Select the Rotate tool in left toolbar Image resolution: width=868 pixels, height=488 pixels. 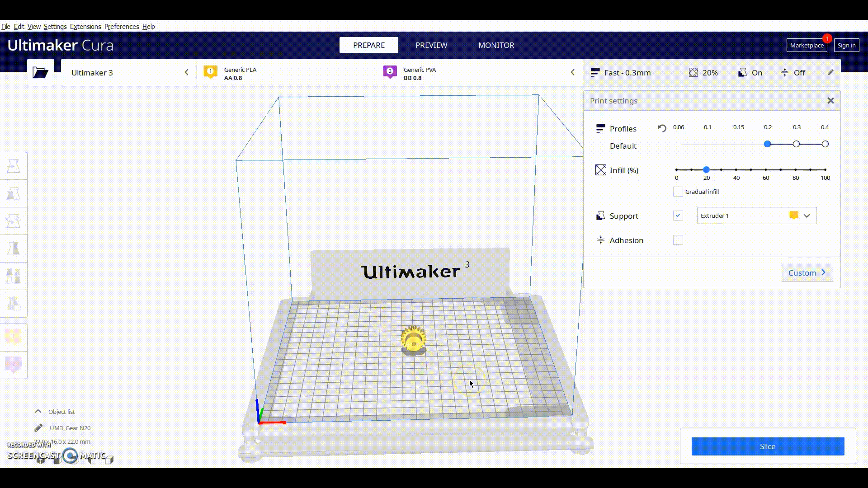click(x=14, y=221)
